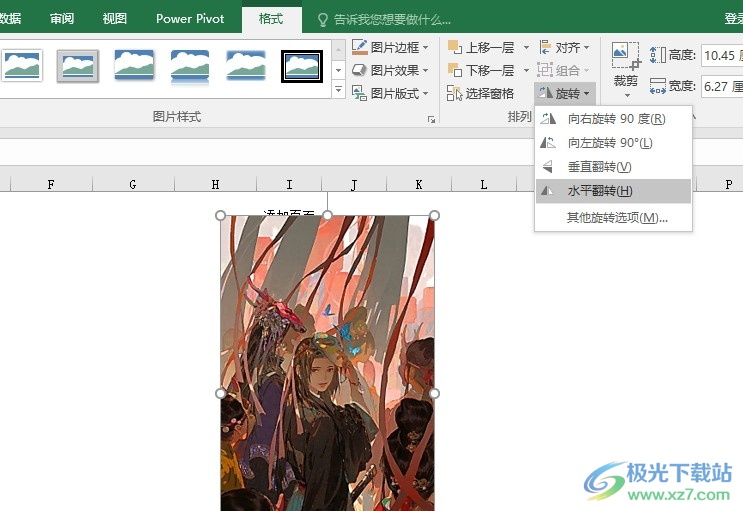
Task: Click the rotate right 90 degrees icon
Action: pos(548,119)
